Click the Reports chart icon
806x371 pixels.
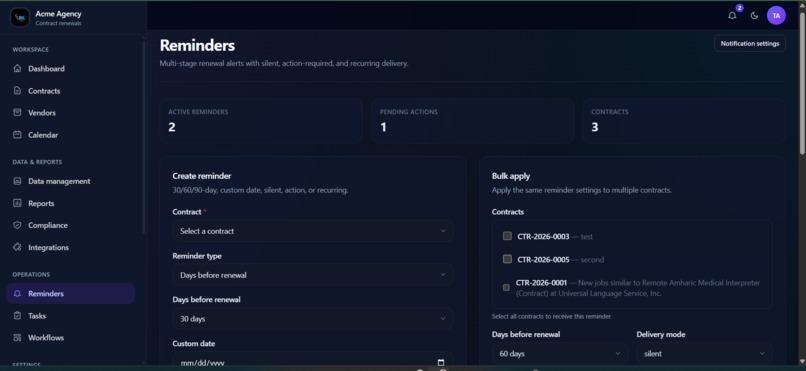[x=17, y=203]
